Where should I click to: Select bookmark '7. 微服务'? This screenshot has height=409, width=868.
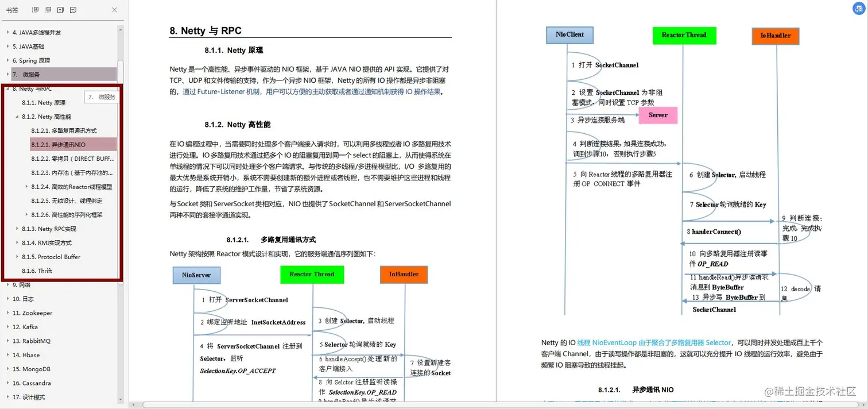pos(64,75)
